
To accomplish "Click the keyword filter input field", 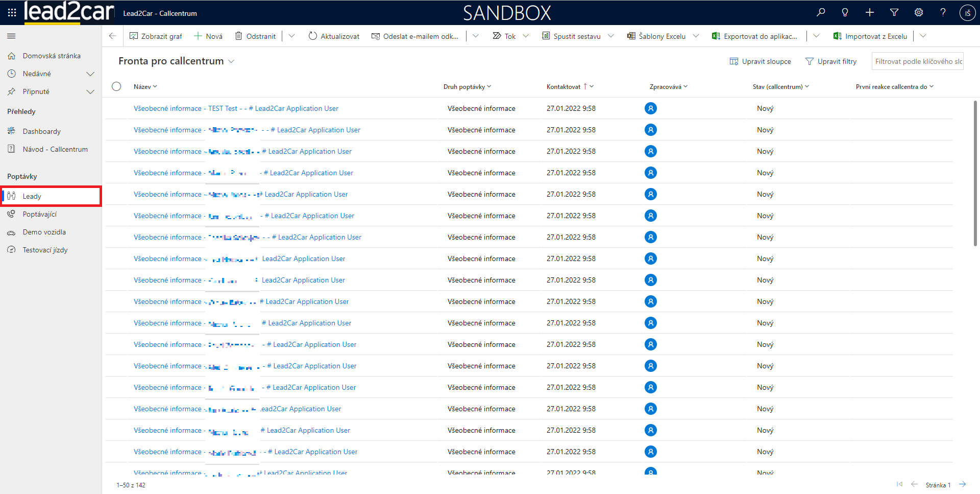I will [917, 61].
